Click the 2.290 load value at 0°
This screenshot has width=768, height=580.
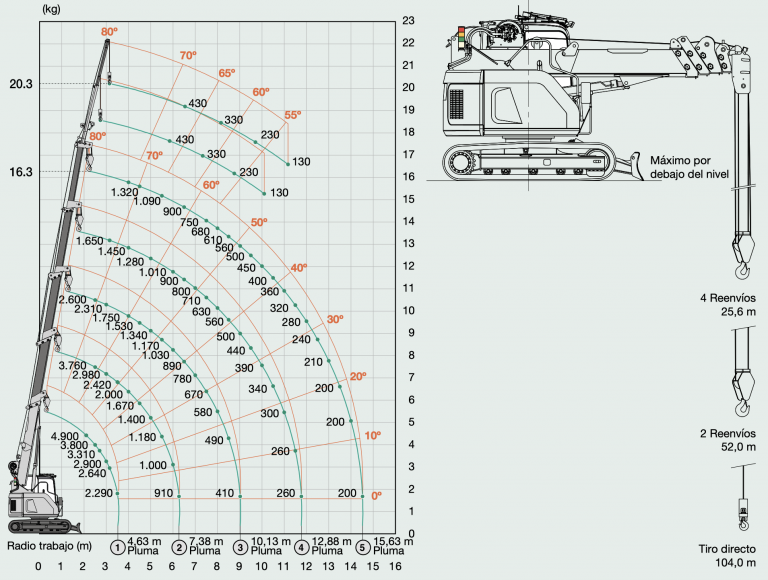point(99,493)
